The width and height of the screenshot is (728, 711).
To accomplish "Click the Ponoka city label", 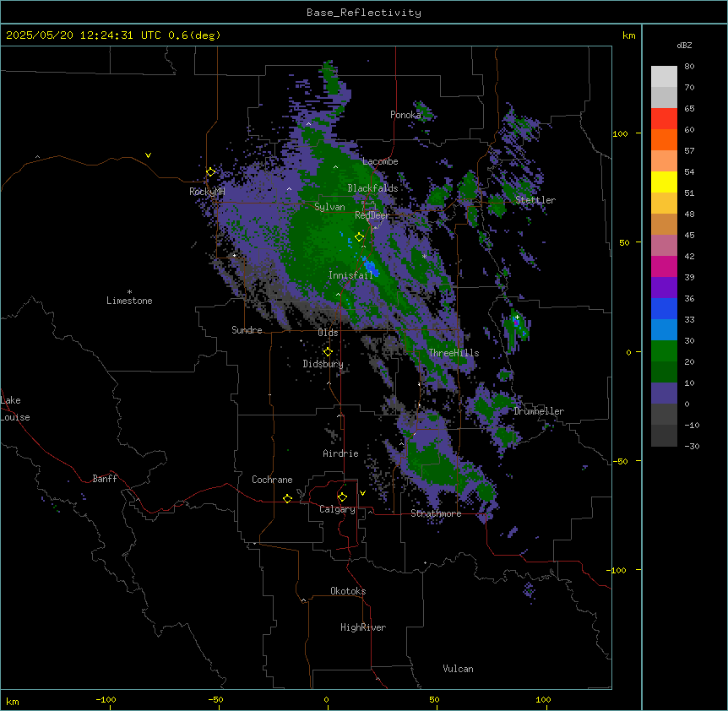I will (405, 115).
